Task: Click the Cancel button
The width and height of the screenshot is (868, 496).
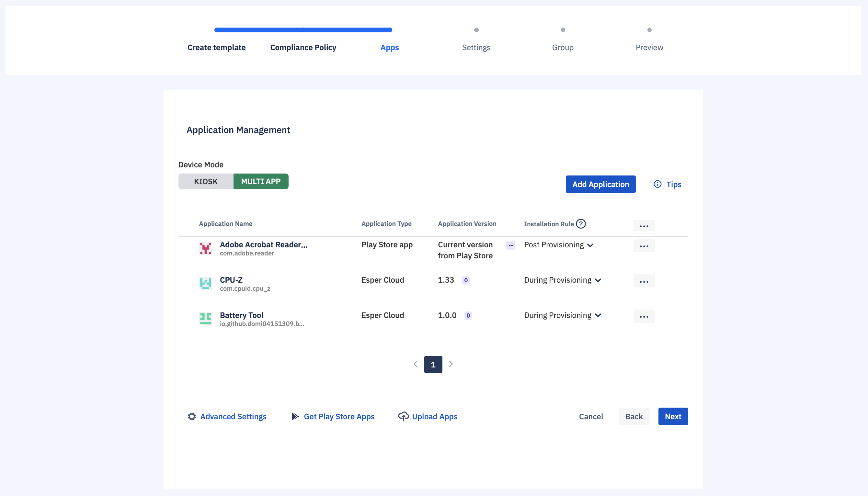Action: tap(591, 416)
